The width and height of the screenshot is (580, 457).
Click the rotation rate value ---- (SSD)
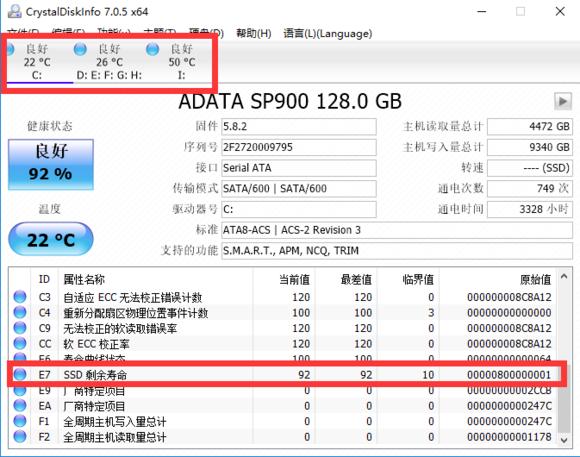tap(530, 168)
